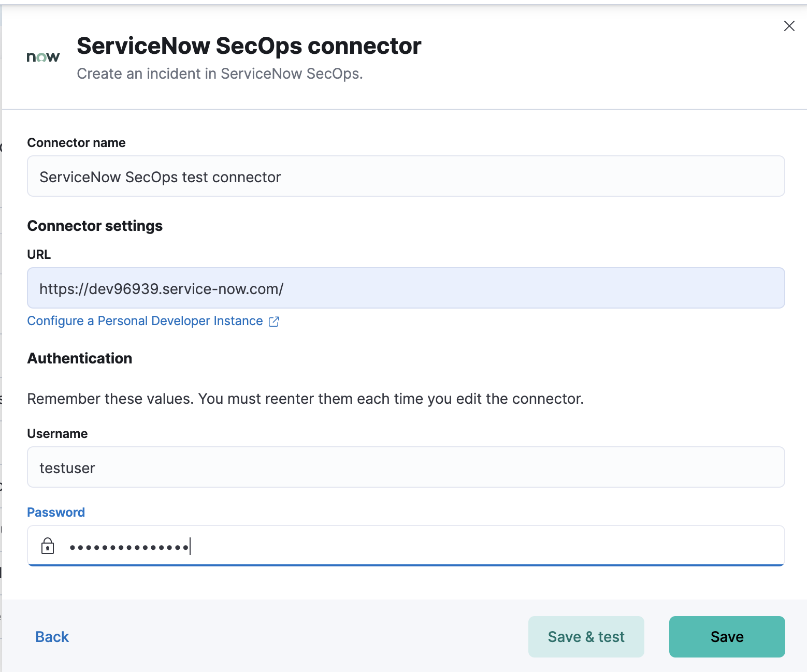This screenshot has width=807, height=672.
Task: Click the subtitle about creating an incident
Action: click(220, 74)
